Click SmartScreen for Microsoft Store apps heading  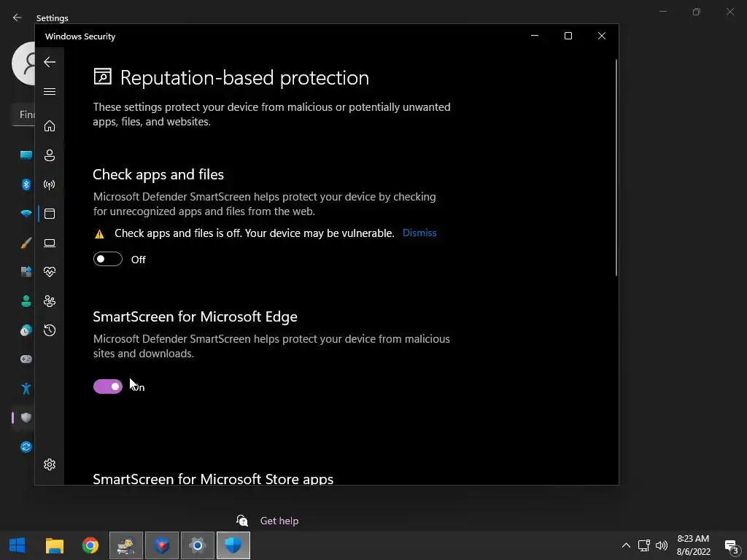pyautogui.click(x=213, y=478)
